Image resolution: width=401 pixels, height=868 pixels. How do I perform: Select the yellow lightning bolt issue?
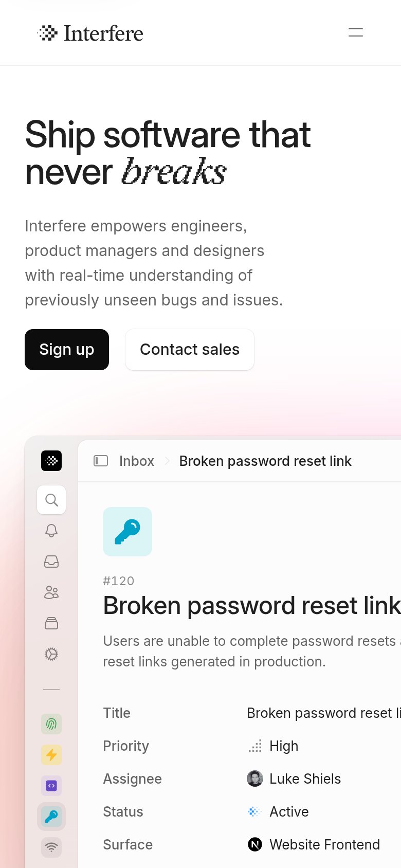51,755
